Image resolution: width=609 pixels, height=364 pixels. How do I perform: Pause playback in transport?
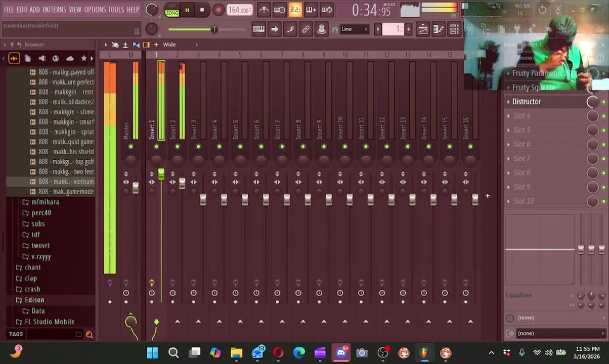[187, 10]
